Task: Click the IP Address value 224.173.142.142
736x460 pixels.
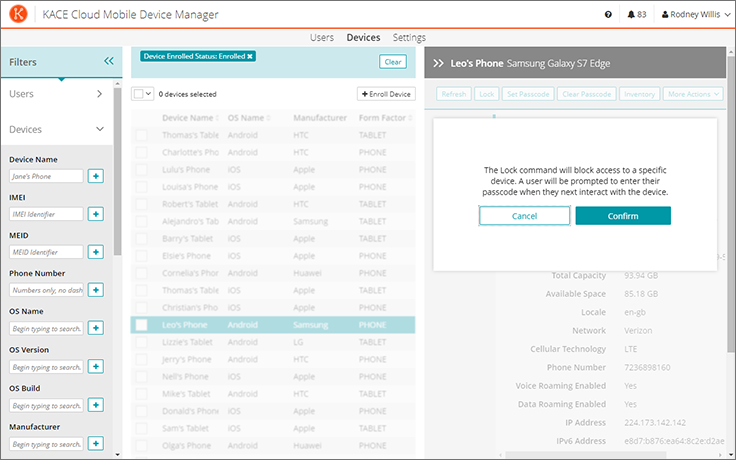Action: tap(655, 422)
